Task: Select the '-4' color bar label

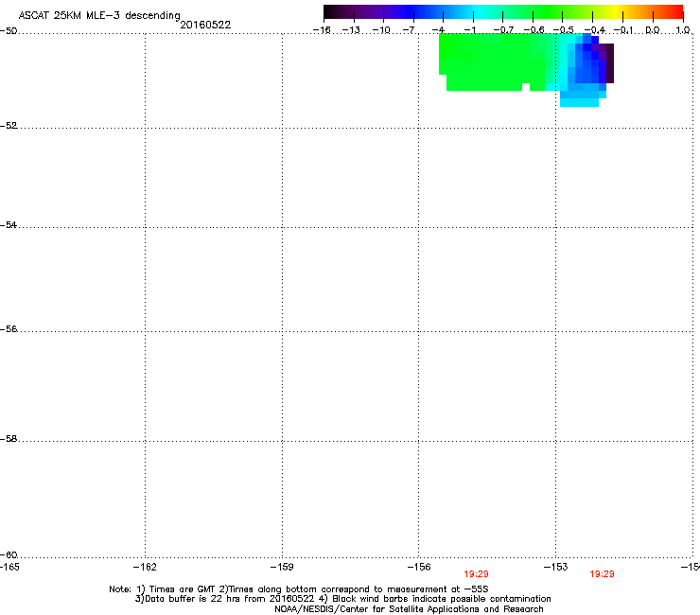Action: point(438,30)
